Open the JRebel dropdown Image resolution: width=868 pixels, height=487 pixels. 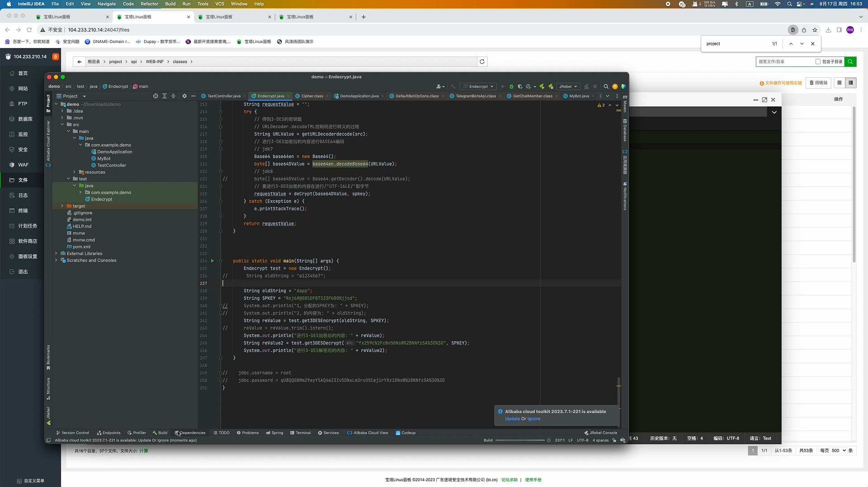pyautogui.click(x=568, y=87)
